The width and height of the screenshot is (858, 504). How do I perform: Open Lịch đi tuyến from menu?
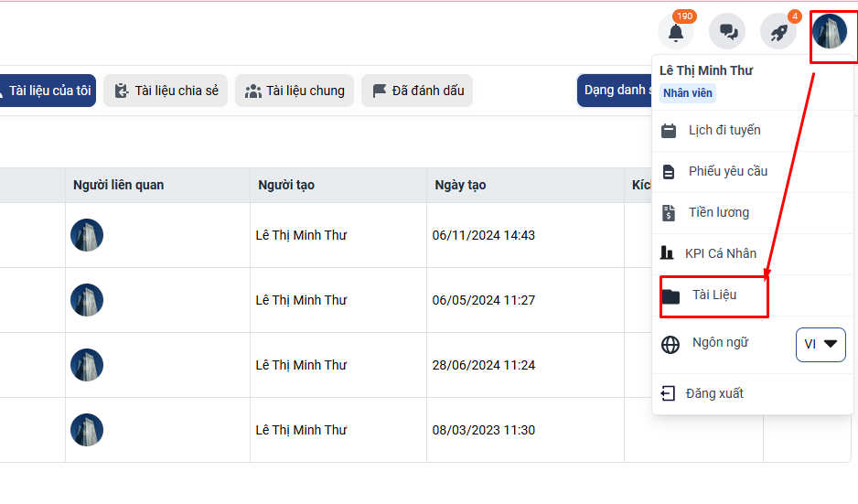724,130
